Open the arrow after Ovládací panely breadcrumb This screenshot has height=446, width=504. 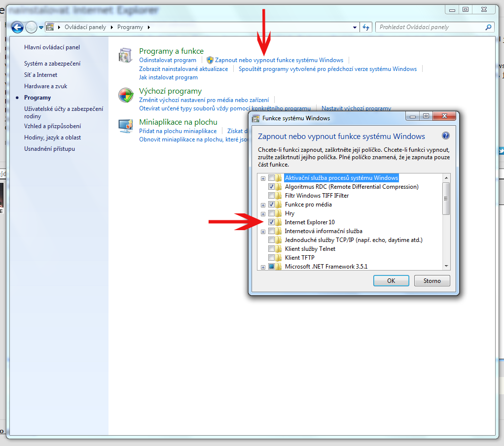[111, 27]
